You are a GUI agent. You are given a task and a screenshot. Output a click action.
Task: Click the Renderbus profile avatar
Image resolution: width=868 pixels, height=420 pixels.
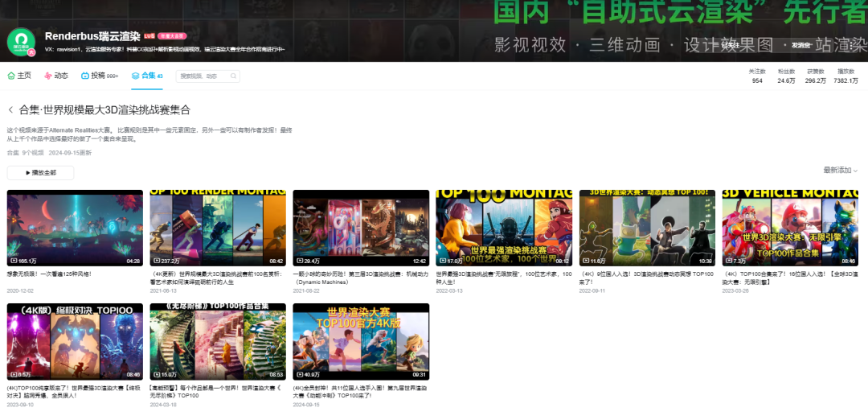pyautogui.click(x=21, y=43)
